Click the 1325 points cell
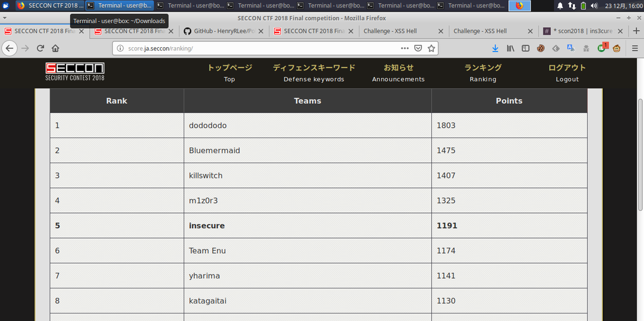 (x=509, y=201)
